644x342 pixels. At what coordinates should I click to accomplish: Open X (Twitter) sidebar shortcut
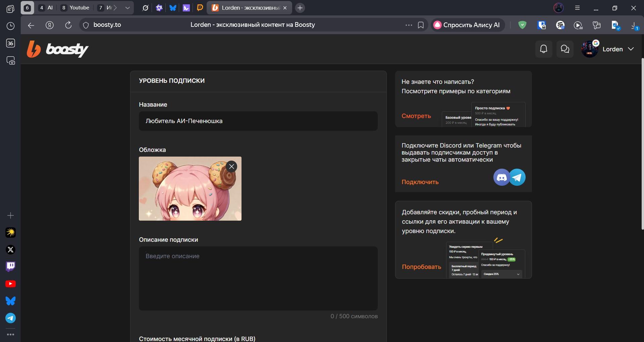[11, 249]
